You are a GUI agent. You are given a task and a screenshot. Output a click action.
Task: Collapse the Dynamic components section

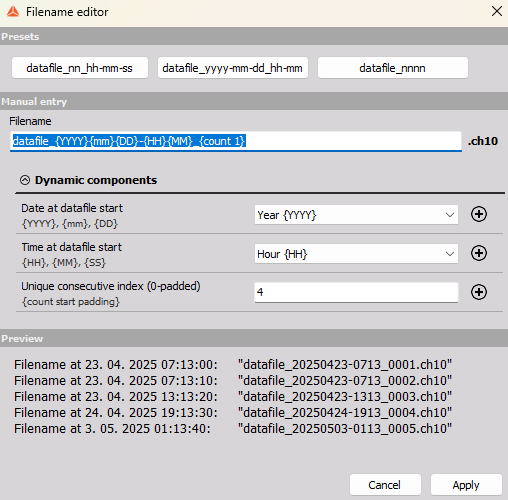(x=25, y=180)
